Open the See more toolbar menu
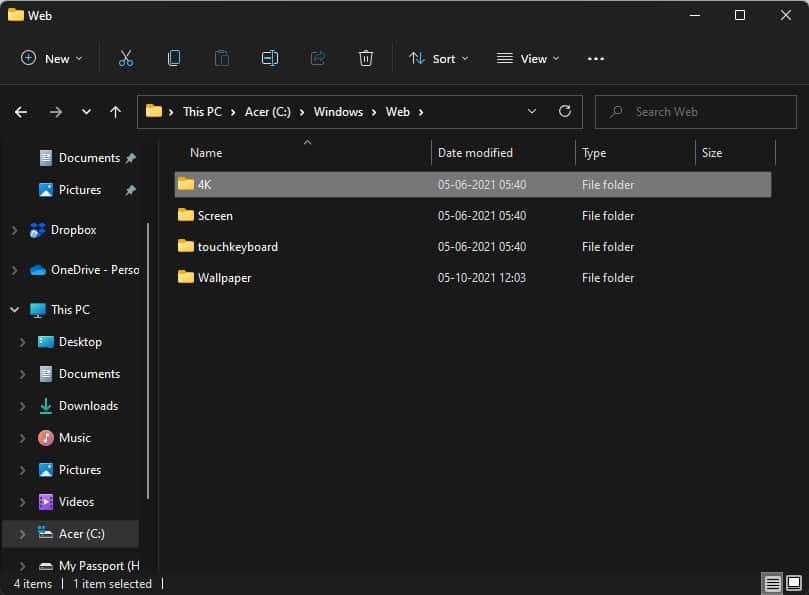 (x=596, y=59)
